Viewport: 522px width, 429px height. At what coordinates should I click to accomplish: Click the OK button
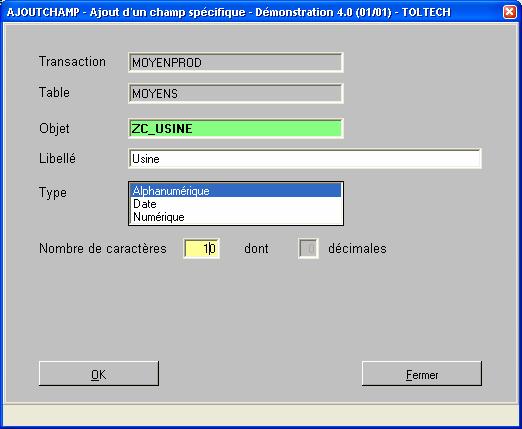click(99, 374)
